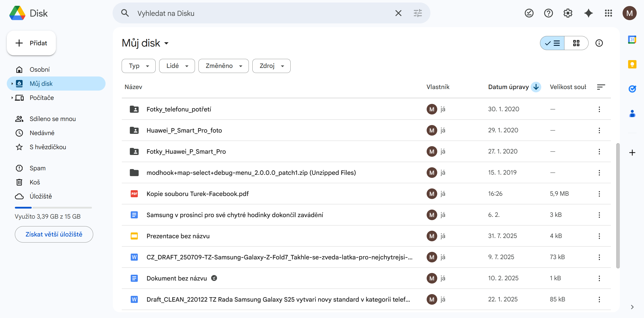Viewport: 644px width, 318px height.
Task: Reverse sort direction arrow by Datum úpravy
Action: [x=536, y=87]
